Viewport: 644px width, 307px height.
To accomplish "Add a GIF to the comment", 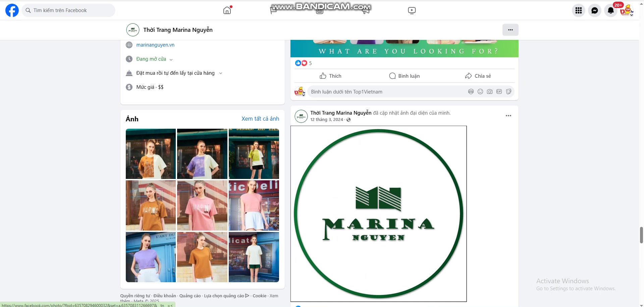I will (x=499, y=91).
